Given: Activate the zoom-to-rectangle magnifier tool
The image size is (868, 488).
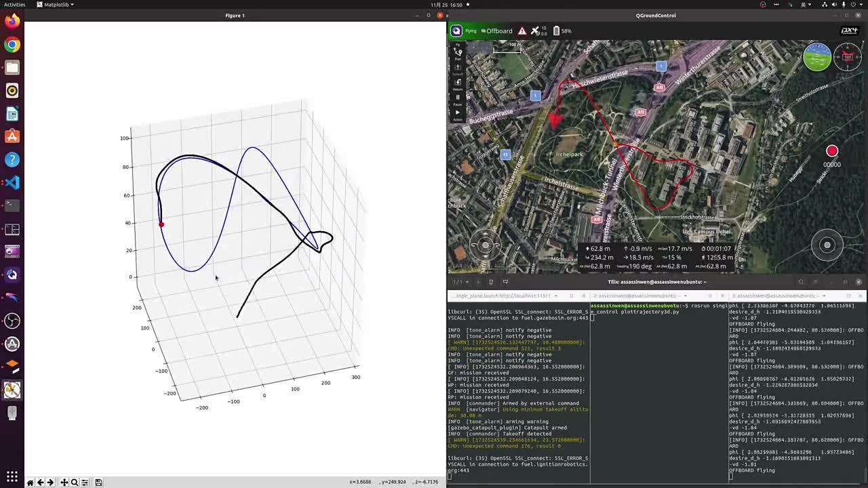Looking at the screenshot, I should pyautogui.click(x=75, y=483).
